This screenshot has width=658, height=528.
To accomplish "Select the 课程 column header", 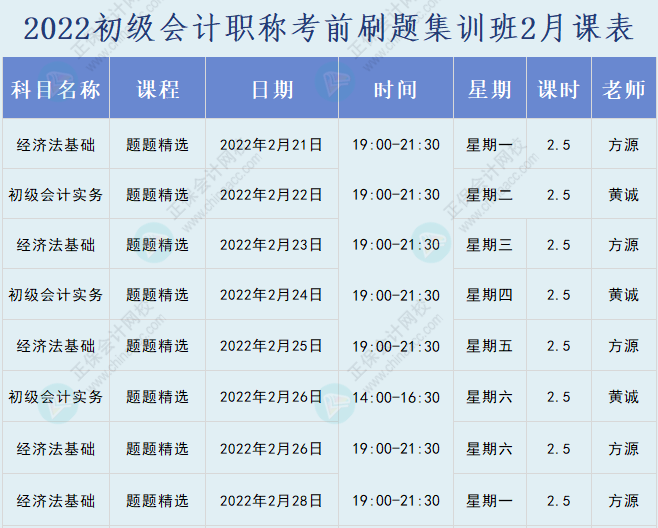I will 158,90.
